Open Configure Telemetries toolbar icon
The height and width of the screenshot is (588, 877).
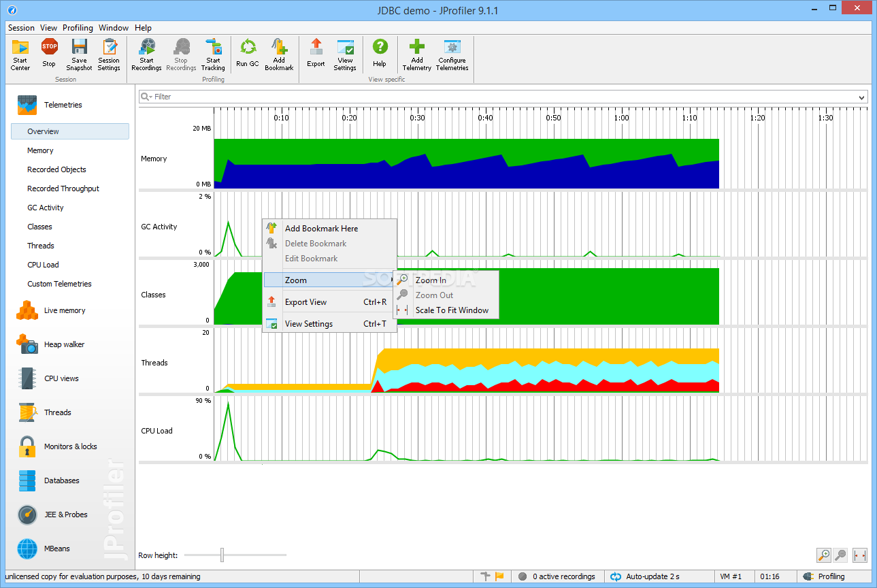pyautogui.click(x=452, y=54)
